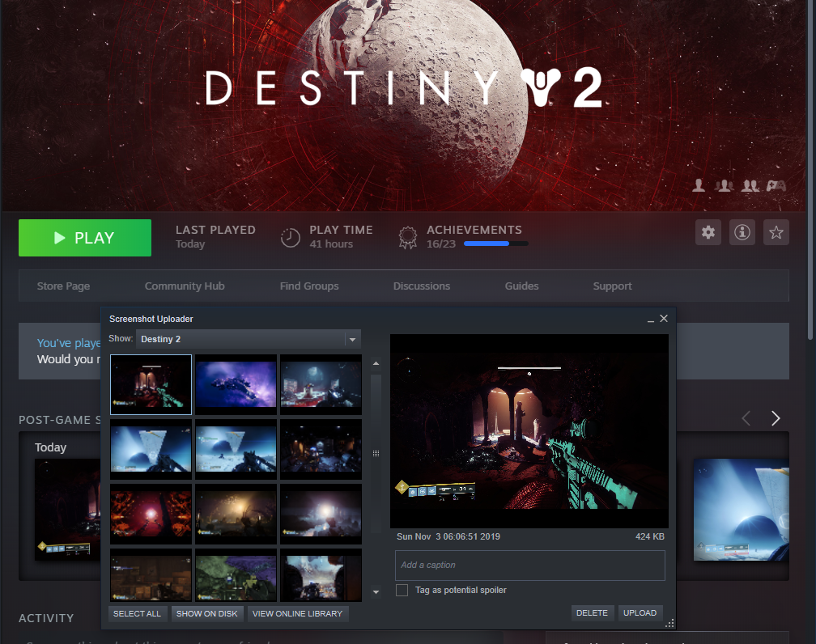Click the screenshot list scrollbar handle

tap(376, 453)
